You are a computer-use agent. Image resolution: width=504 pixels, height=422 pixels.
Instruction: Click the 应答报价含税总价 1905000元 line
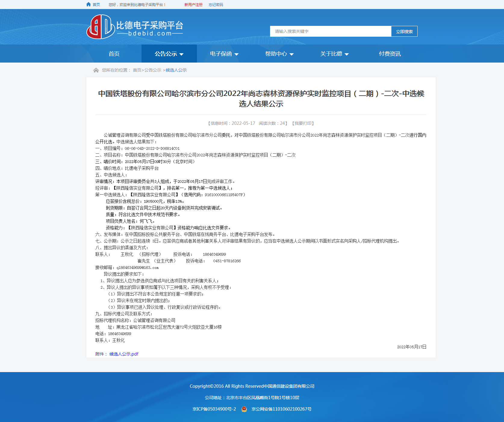click(145, 201)
